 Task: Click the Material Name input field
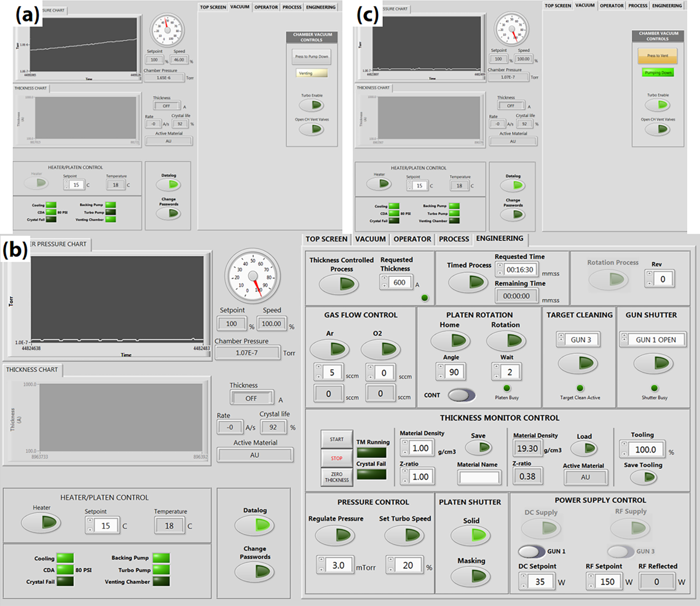point(479,477)
